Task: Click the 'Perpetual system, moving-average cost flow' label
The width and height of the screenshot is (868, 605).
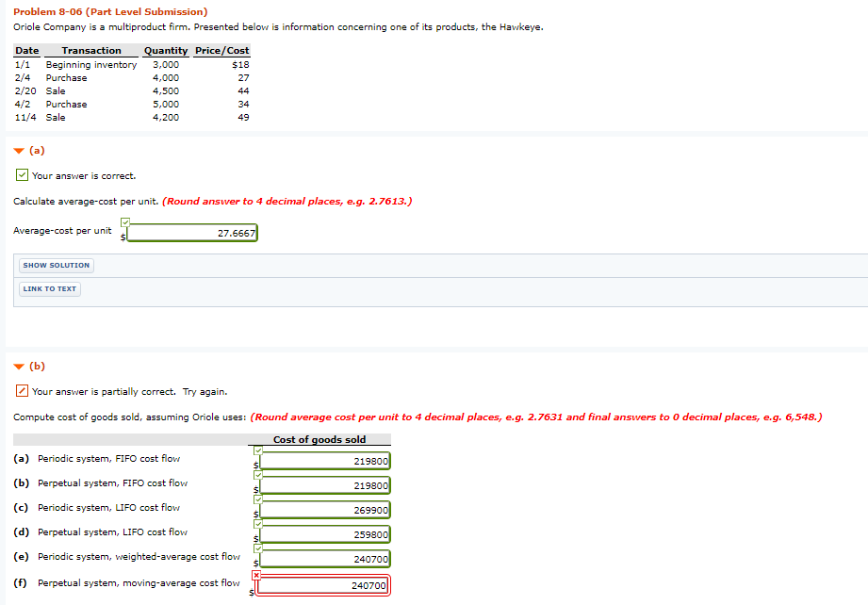Action: coord(139,583)
